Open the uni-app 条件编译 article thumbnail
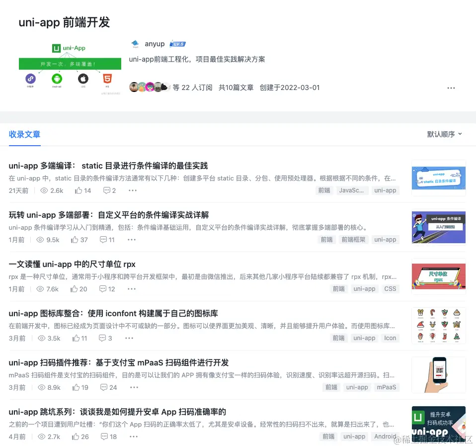Screen dimensions: 476x448 point(439,227)
